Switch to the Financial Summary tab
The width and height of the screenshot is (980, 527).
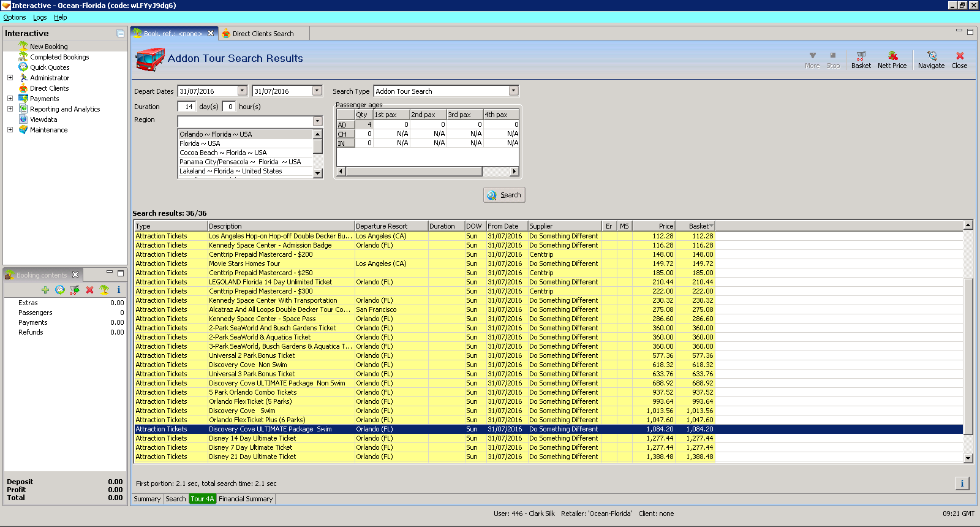pos(246,499)
